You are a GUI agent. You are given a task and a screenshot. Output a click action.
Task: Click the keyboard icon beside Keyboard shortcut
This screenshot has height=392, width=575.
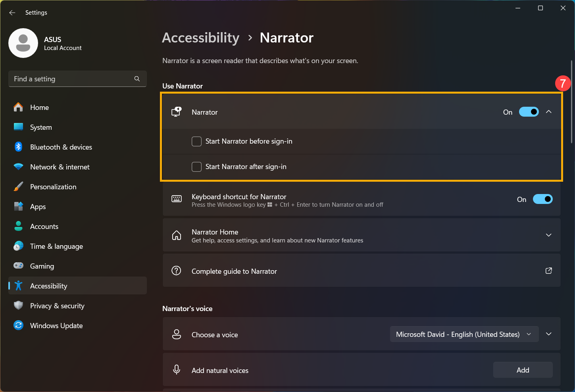(x=177, y=199)
